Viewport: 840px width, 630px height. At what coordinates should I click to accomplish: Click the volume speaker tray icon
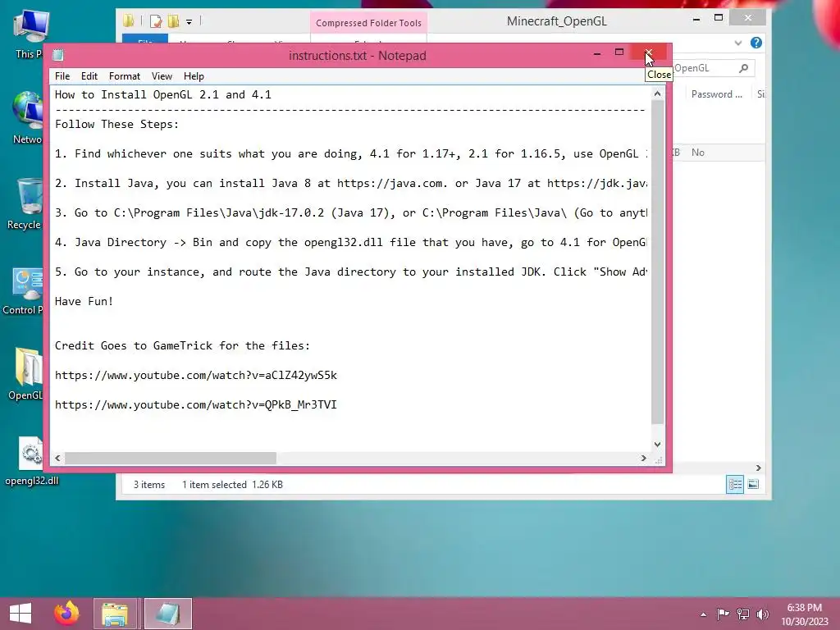pyautogui.click(x=762, y=614)
